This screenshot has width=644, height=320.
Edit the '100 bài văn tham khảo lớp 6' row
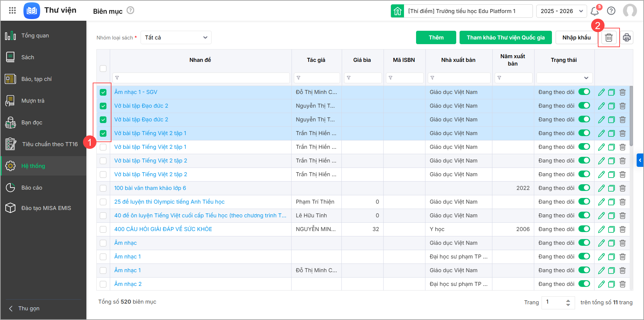(601, 188)
